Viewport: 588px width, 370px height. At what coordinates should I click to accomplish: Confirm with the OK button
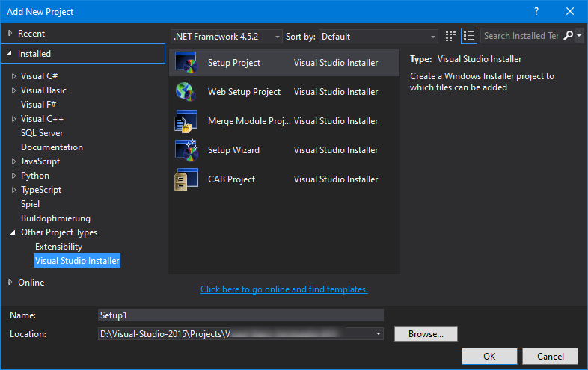point(489,356)
